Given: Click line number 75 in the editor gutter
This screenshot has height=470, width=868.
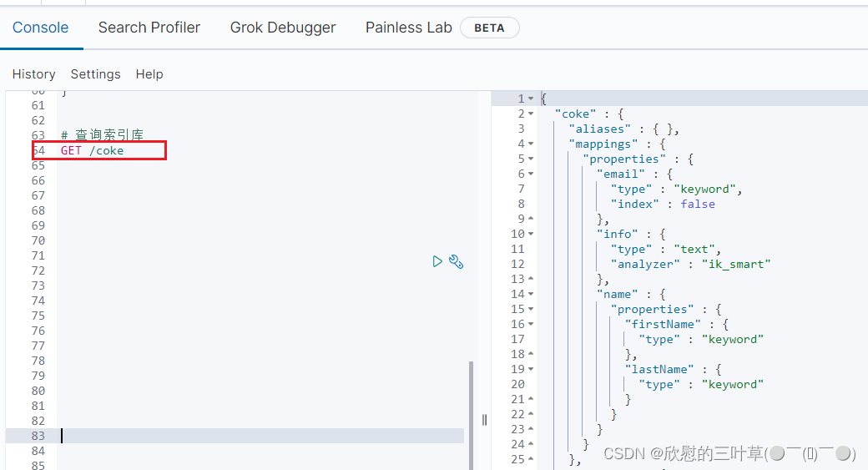Looking at the screenshot, I should 38,316.
